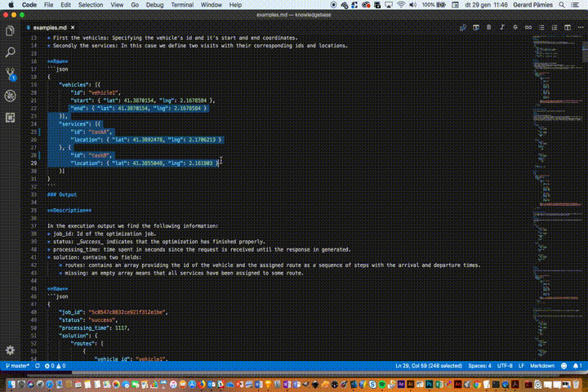Insert link using the toolbar link icon
Viewport: 588px width, 392px height.
[528, 28]
